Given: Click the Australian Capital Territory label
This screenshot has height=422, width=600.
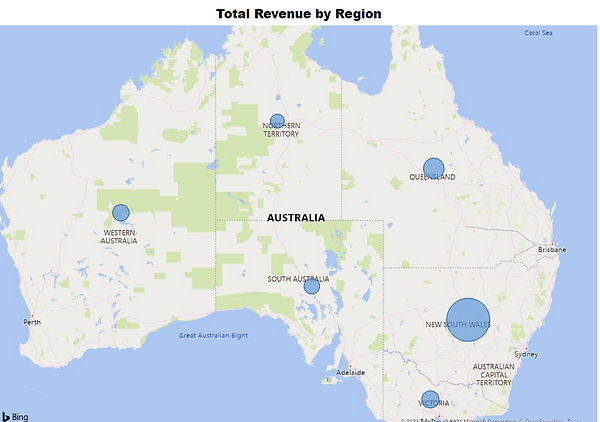Looking at the screenshot, I should (494, 375).
